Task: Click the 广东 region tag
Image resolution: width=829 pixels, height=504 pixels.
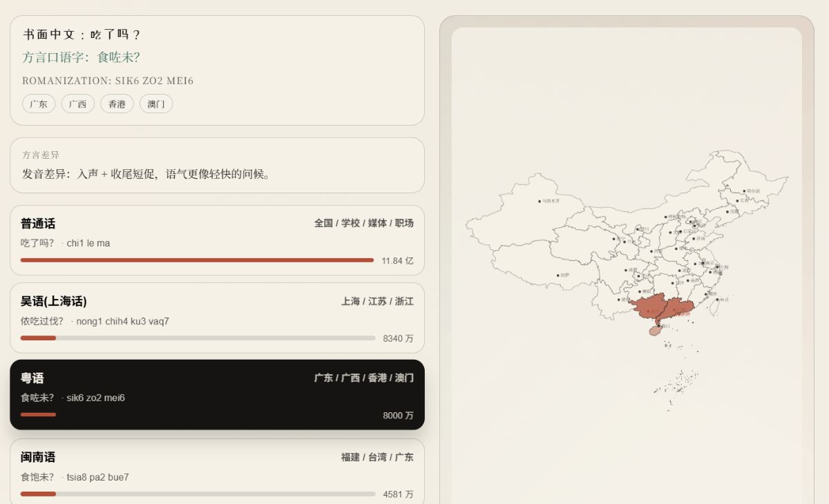Action: click(39, 104)
